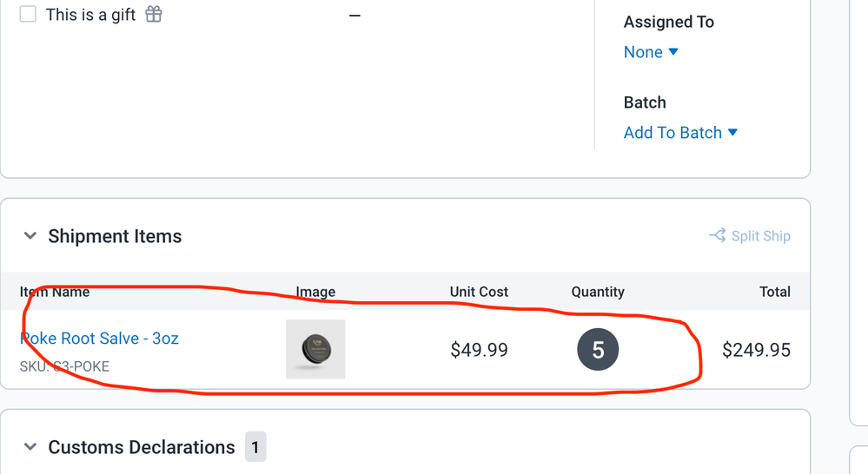Click the Customs Declarations heading text
Viewport: 868px width, 474px height.
point(142,447)
